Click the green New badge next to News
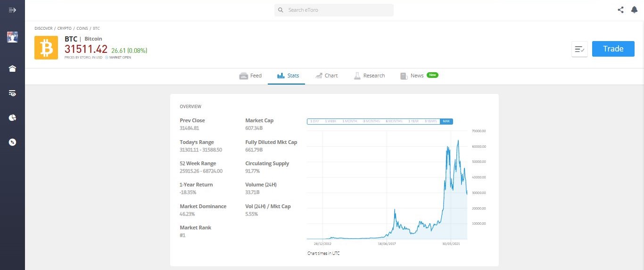 coord(432,75)
